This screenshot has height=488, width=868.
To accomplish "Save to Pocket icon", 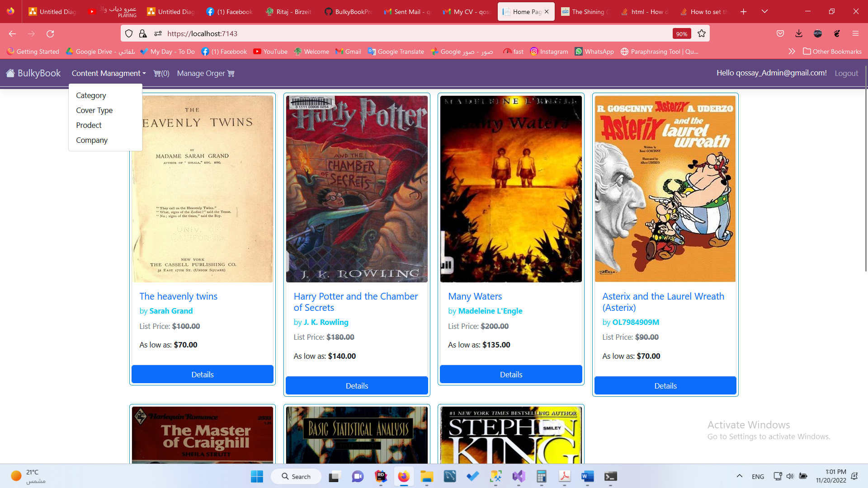I will [x=780, y=33].
